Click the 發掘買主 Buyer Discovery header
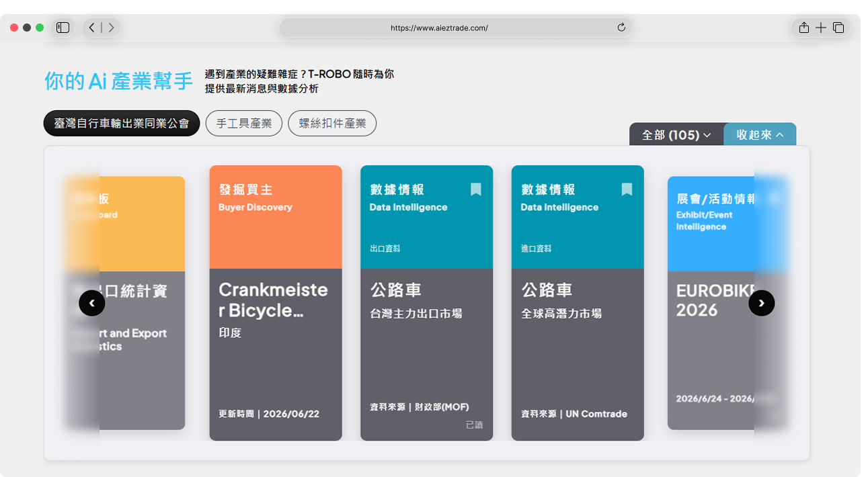 pyautogui.click(x=276, y=217)
